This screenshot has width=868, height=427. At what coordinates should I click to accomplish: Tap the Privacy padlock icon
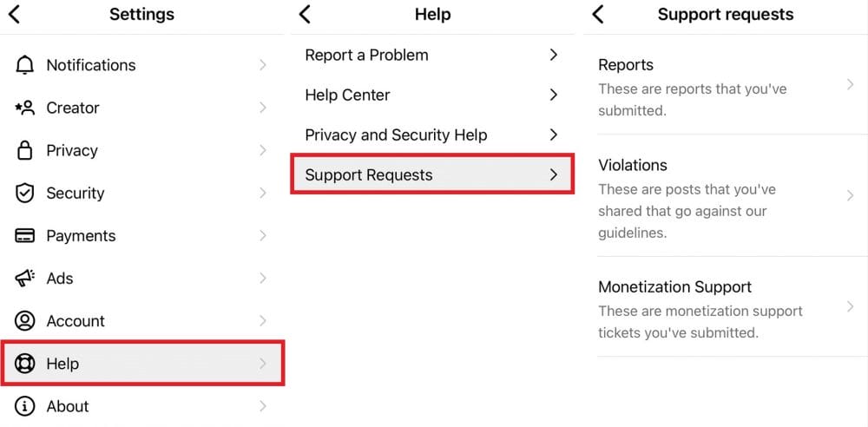pyautogui.click(x=24, y=150)
